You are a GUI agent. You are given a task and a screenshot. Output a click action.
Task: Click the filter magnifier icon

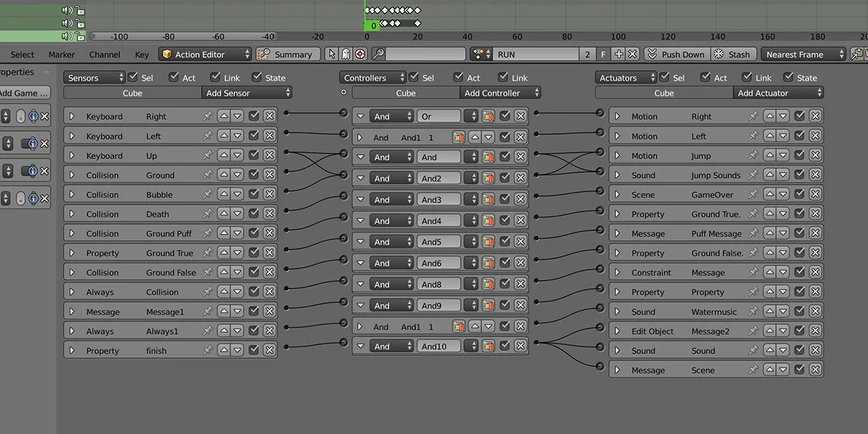tap(378, 54)
